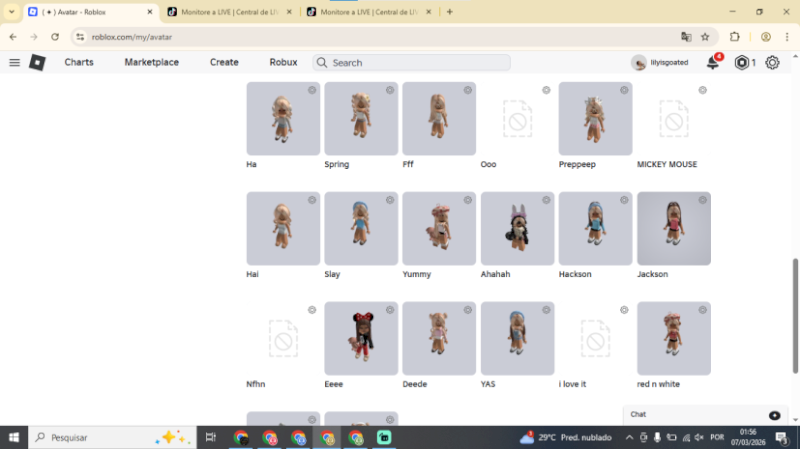
Task: Select the Yummy outfit thumbnail
Action: [x=439, y=228]
